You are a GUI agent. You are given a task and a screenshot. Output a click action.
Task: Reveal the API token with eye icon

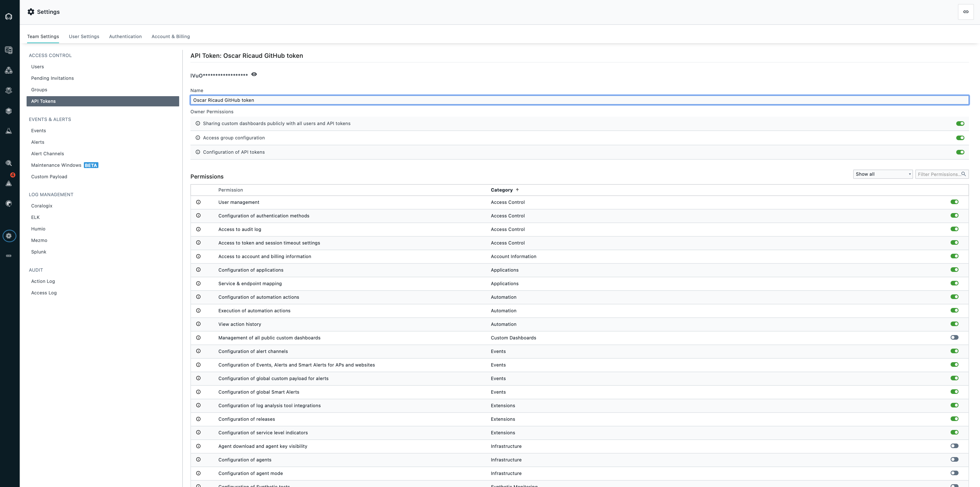pos(254,74)
